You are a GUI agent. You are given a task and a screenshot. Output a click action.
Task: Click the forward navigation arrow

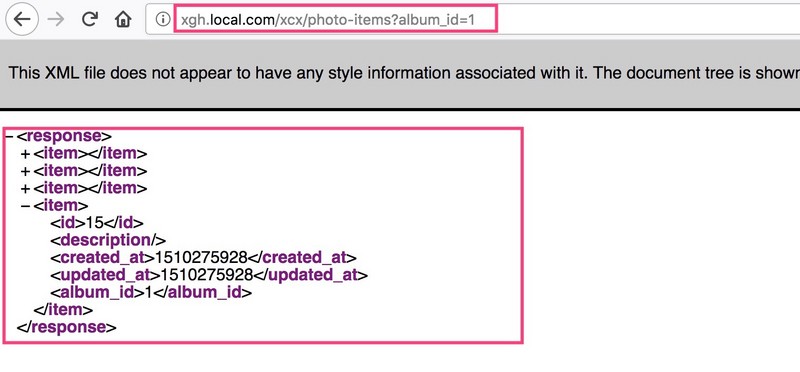56,19
